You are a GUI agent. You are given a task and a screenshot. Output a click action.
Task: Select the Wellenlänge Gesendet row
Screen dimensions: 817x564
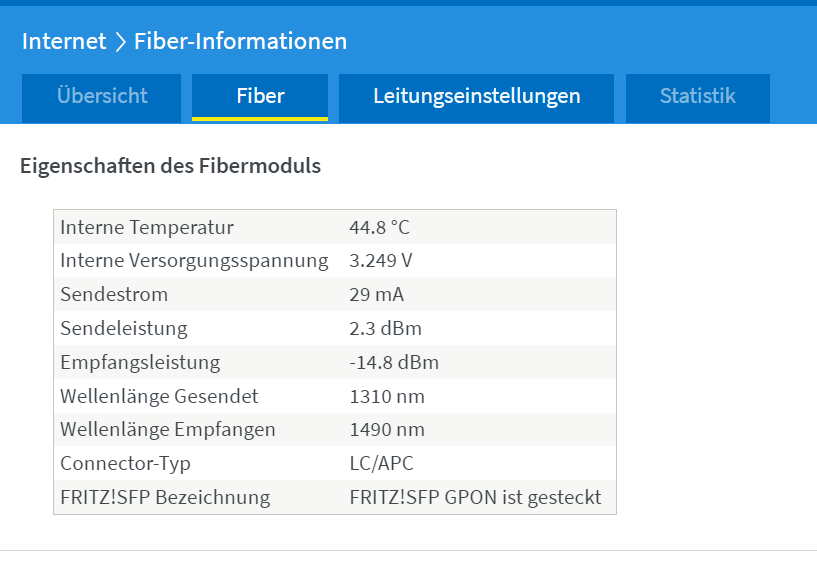pyautogui.click(x=335, y=396)
